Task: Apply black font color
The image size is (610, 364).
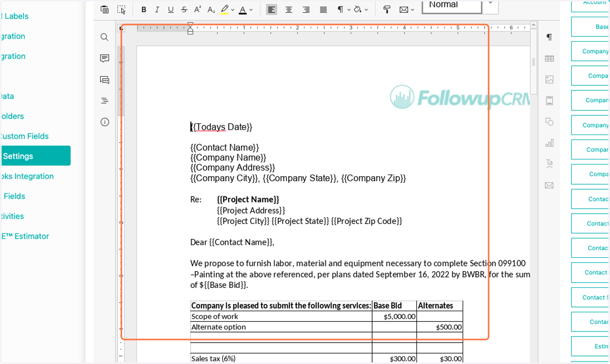Action: pyautogui.click(x=243, y=10)
